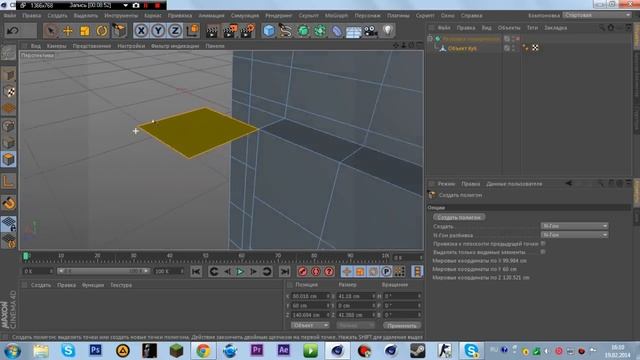Open the Камеры viewport menu
This screenshot has height=360, width=640.
(x=56, y=46)
